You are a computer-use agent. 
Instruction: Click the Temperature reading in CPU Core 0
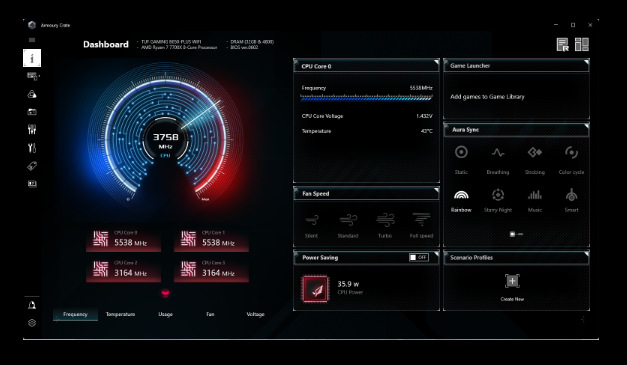pyautogui.click(x=427, y=131)
